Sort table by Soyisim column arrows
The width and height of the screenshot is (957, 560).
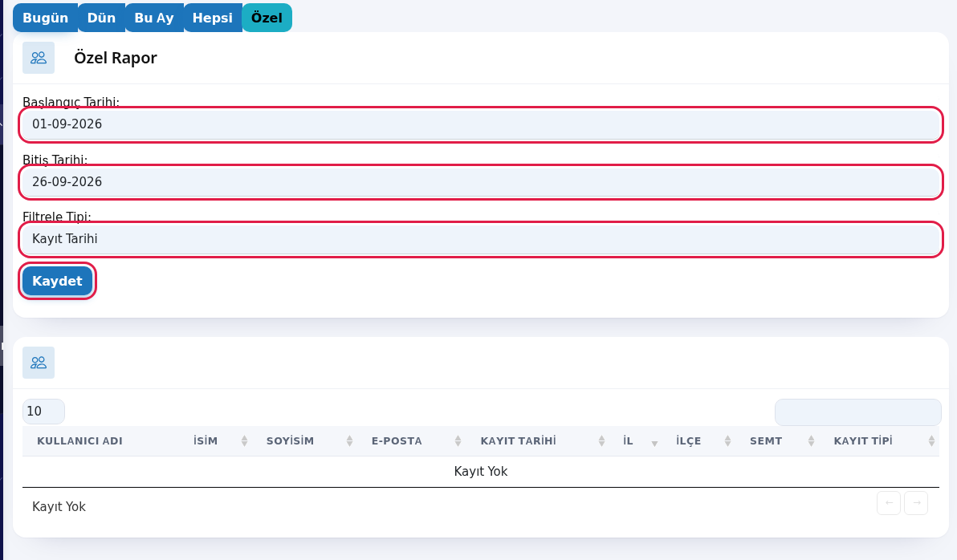349,441
